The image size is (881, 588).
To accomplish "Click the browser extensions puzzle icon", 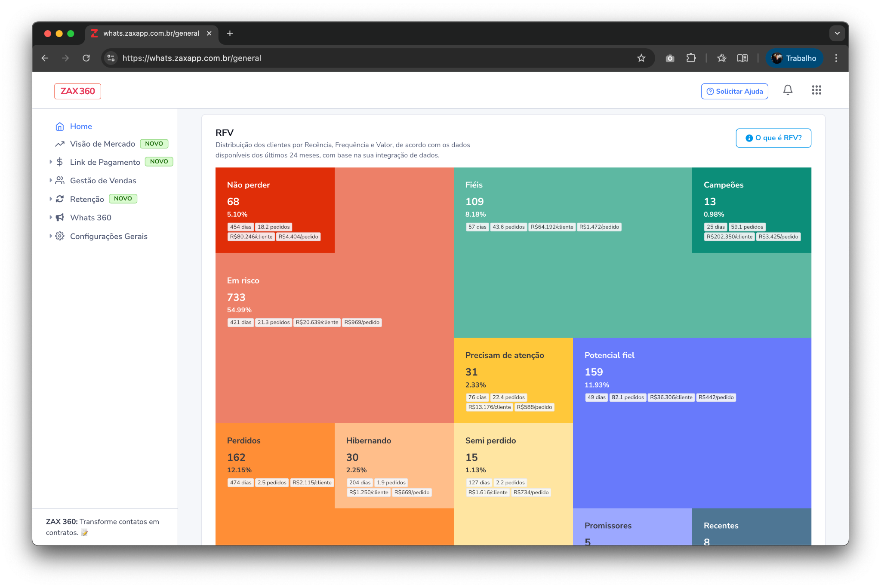I will tap(691, 58).
